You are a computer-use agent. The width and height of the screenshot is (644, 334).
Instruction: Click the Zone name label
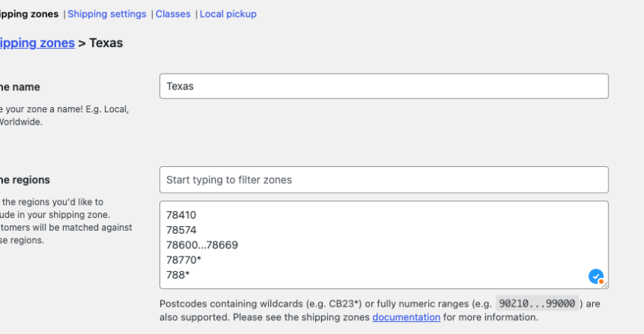[x=20, y=87]
